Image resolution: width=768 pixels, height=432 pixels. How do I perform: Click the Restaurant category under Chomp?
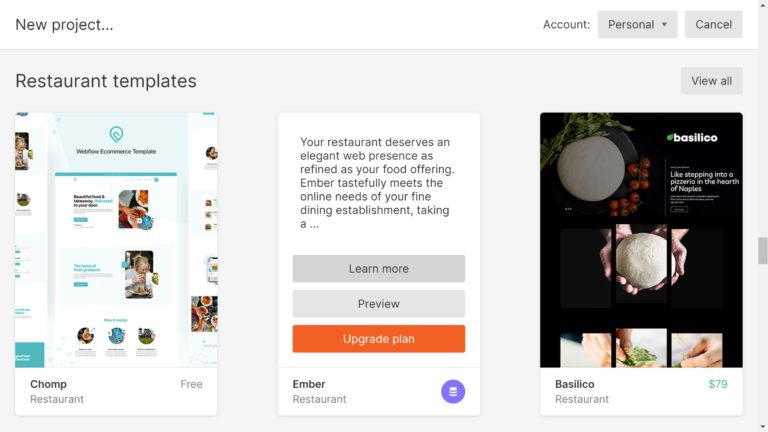(57, 399)
